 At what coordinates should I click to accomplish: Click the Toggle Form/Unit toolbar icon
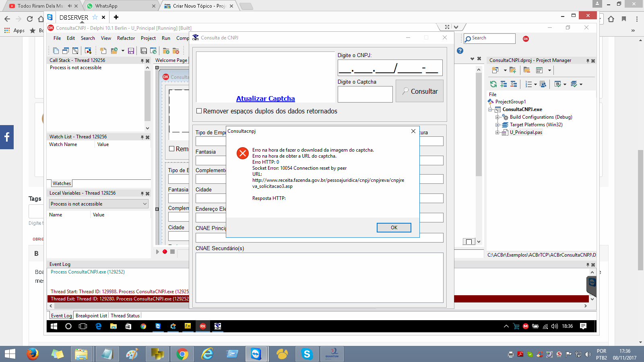pyautogui.click(x=75, y=51)
